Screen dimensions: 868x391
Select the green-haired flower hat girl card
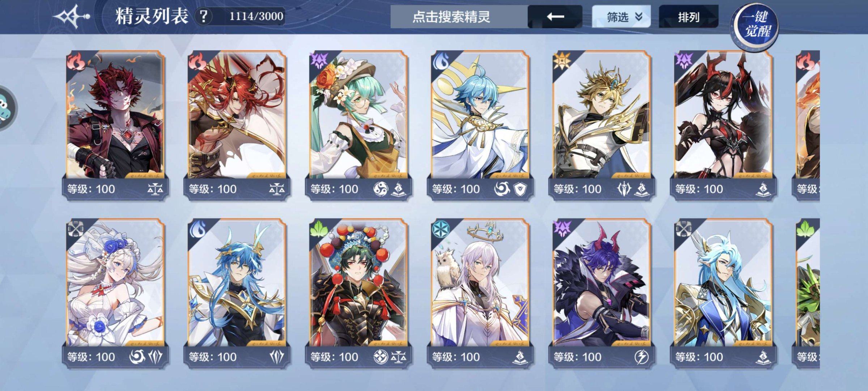[358, 125]
